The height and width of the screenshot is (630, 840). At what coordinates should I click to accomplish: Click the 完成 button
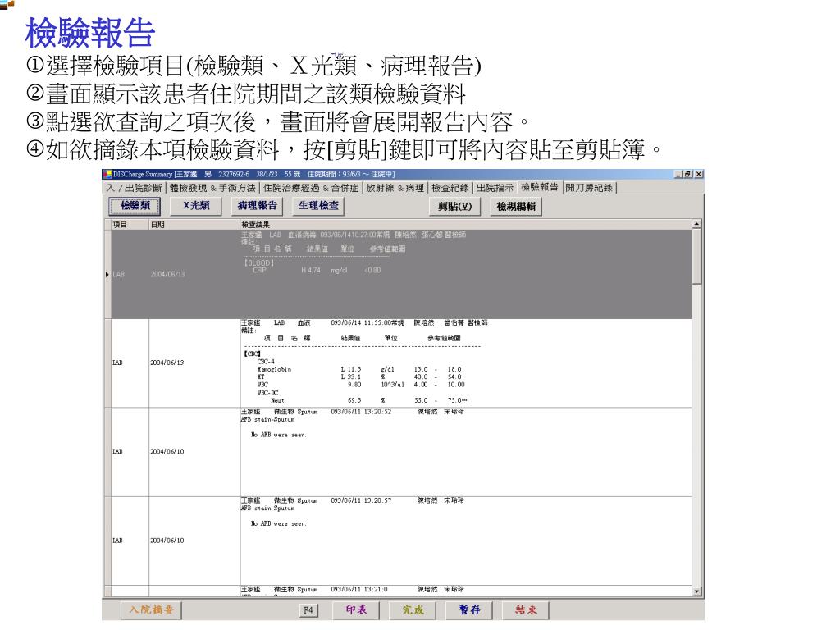pos(413,610)
